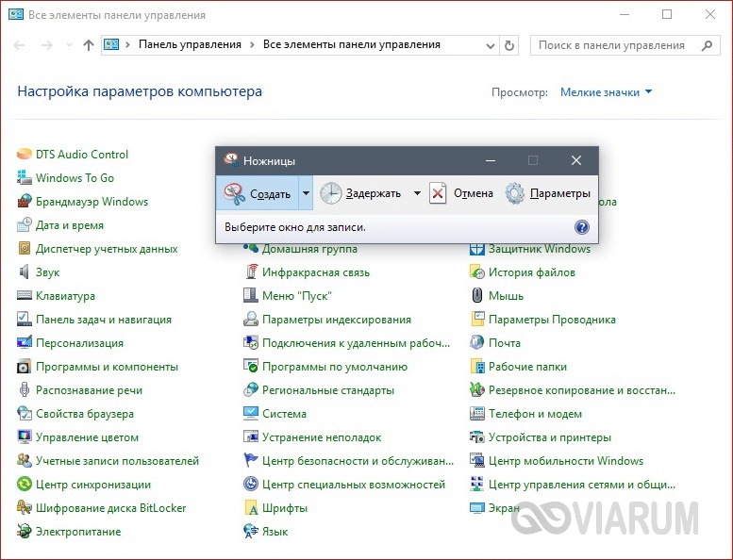Open the Система monitor icon
Image resolution: width=733 pixels, height=560 pixels.
point(251,413)
